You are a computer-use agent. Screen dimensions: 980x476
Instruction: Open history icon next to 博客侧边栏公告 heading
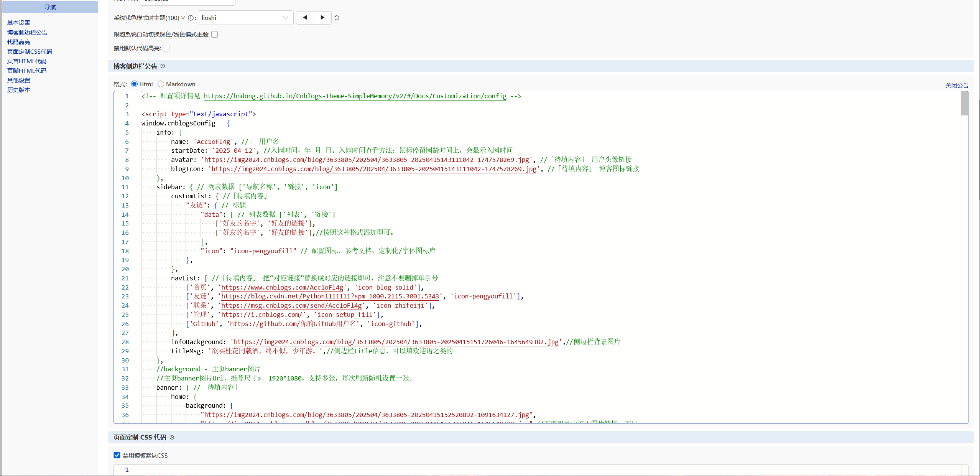(x=163, y=66)
